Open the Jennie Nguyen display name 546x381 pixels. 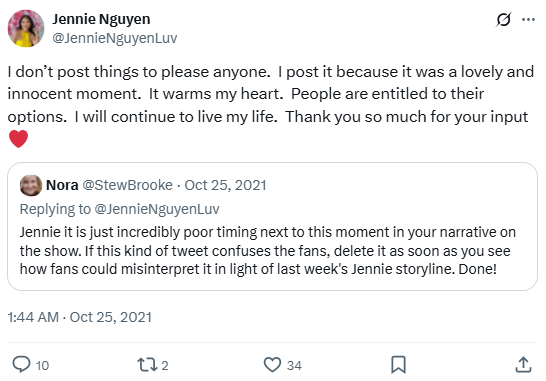[x=101, y=19]
